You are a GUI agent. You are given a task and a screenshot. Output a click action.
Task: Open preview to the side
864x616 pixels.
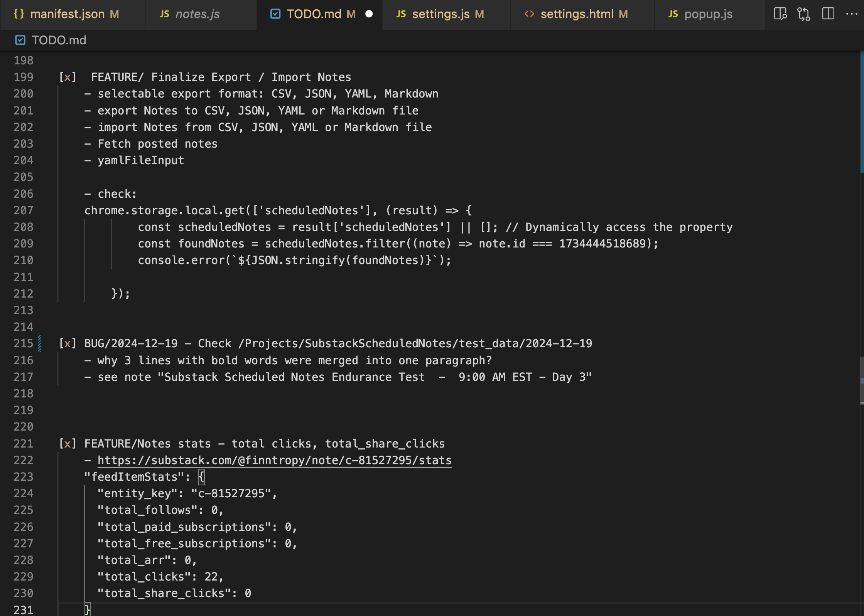[x=780, y=14]
